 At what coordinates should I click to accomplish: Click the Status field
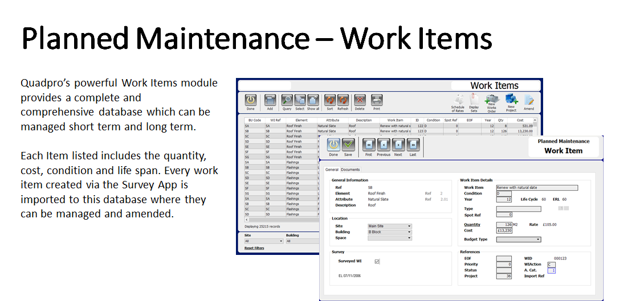(504, 270)
